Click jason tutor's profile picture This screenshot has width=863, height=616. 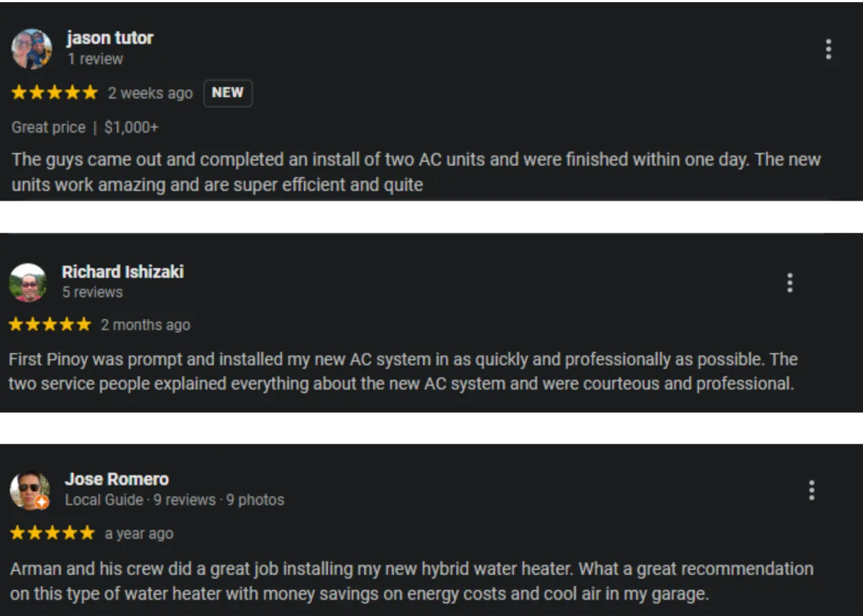(x=32, y=49)
